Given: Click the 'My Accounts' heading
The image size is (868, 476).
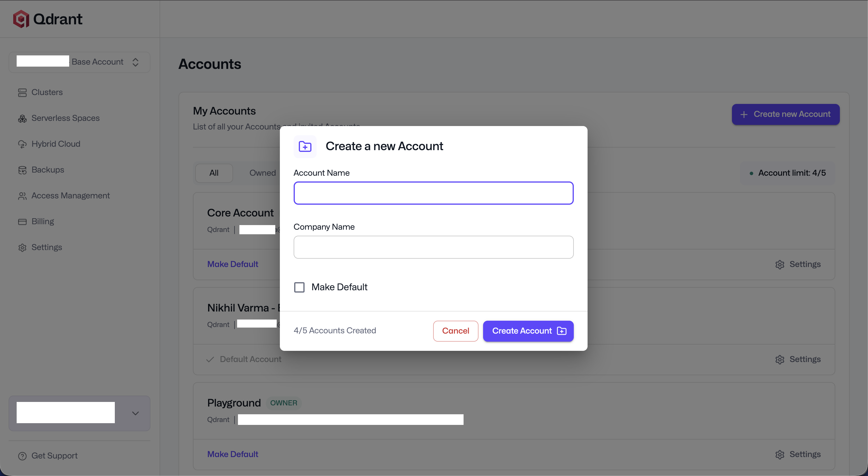Looking at the screenshot, I should (x=224, y=111).
